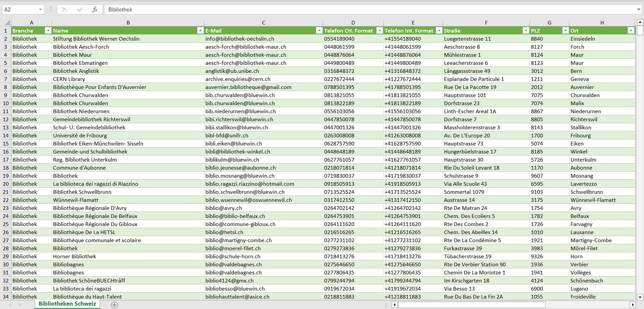Click the Select All corner triangle
Screen dimensions: 644x309
pyautogui.click(x=7, y=23)
